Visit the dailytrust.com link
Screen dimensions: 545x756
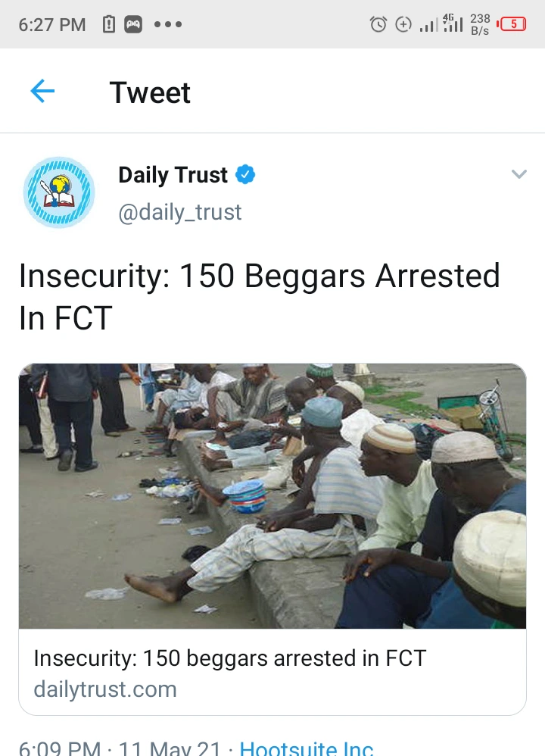click(x=105, y=689)
